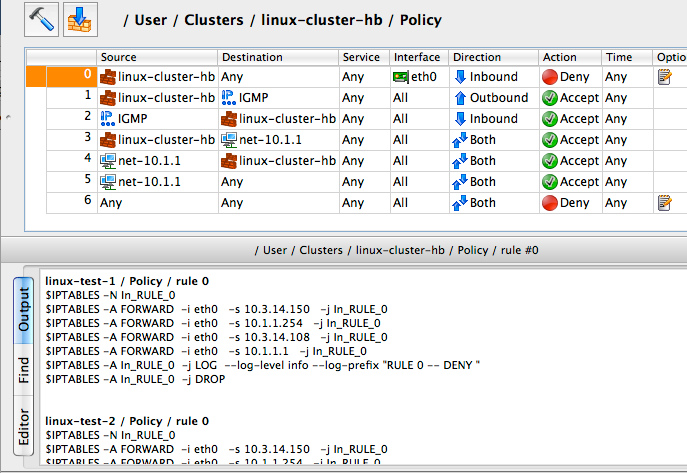Select rule number 0 cell

tap(71, 77)
